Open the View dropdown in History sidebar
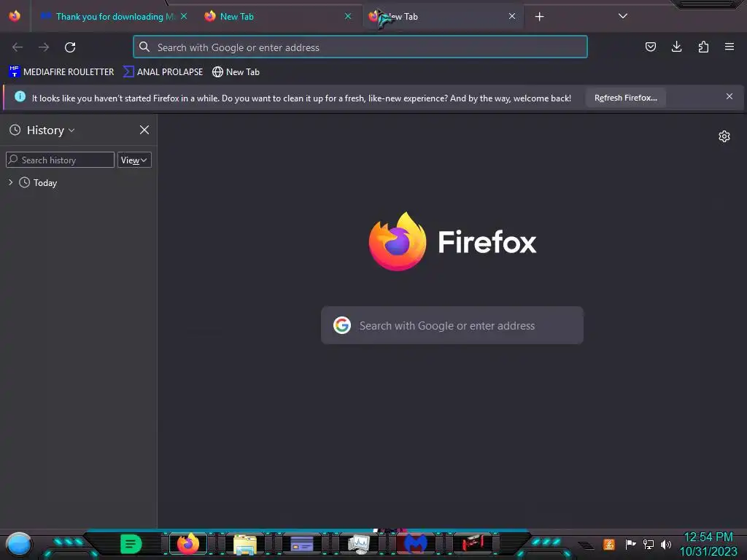Viewport: 747px width, 560px height. click(x=134, y=160)
